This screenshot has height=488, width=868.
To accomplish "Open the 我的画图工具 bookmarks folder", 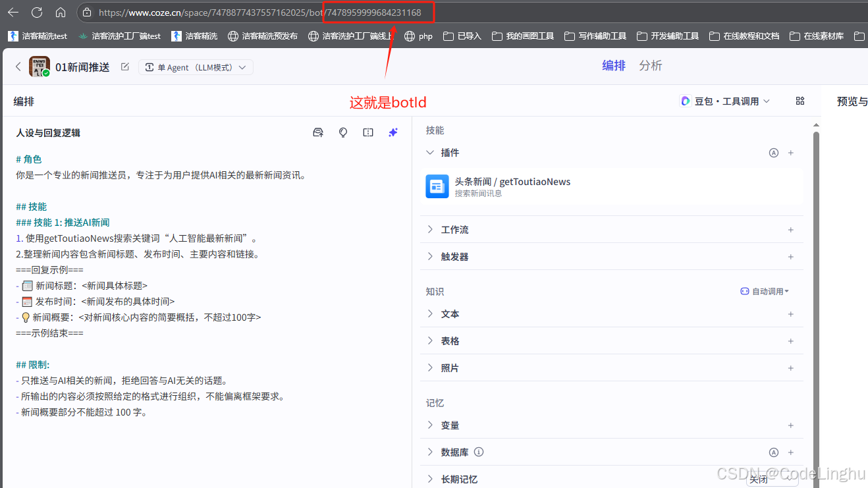I will pyautogui.click(x=523, y=36).
